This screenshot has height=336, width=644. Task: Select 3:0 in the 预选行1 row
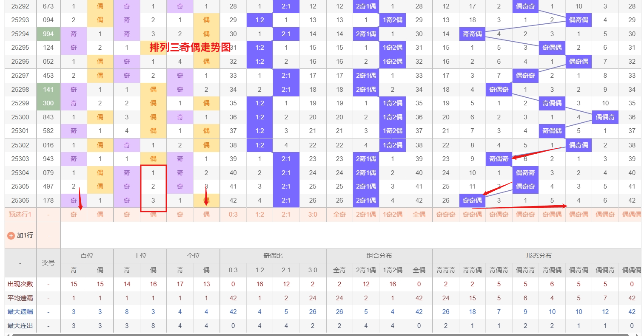point(313,215)
